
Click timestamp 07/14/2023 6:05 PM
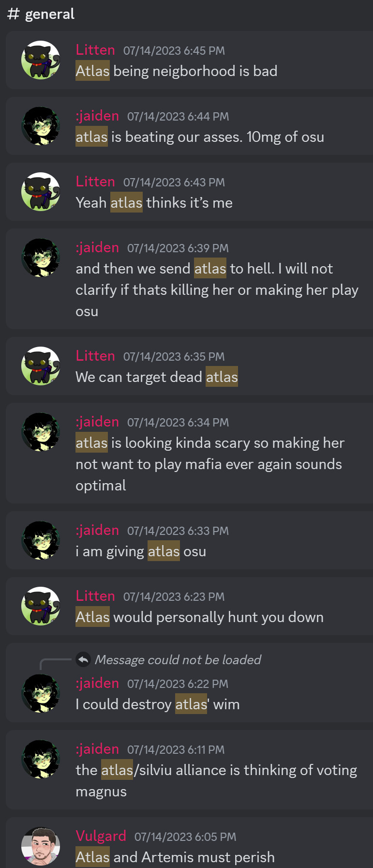coord(185,837)
